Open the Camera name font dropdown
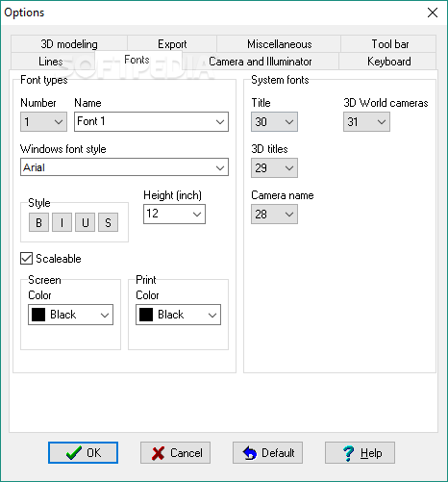 pos(274,214)
